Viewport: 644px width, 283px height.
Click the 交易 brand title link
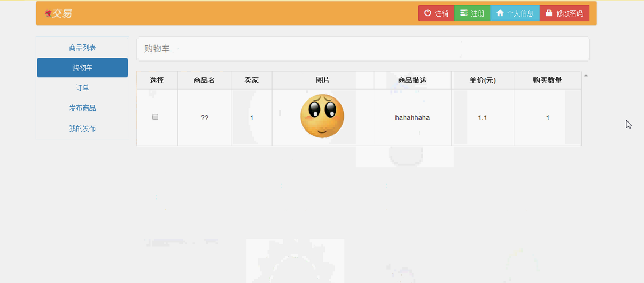(x=62, y=13)
